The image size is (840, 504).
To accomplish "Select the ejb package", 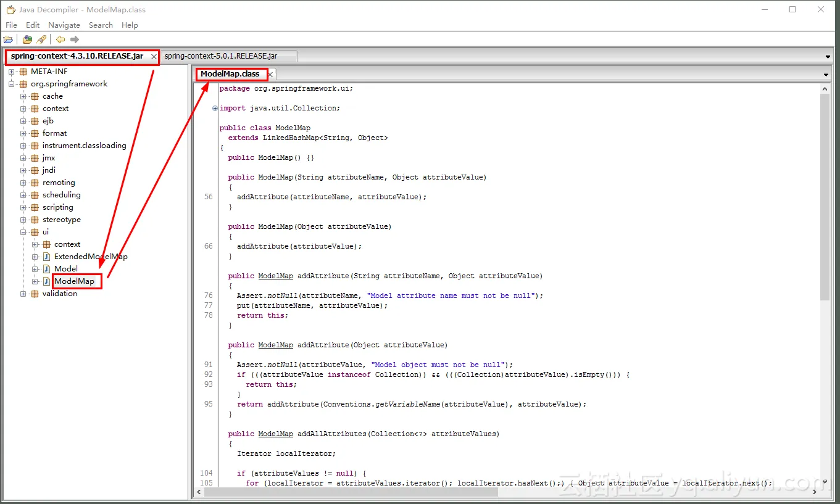I will coord(48,121).
